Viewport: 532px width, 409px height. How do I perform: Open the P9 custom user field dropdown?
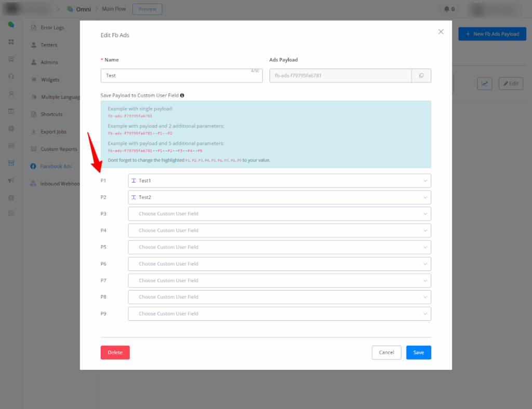[279, 314]
